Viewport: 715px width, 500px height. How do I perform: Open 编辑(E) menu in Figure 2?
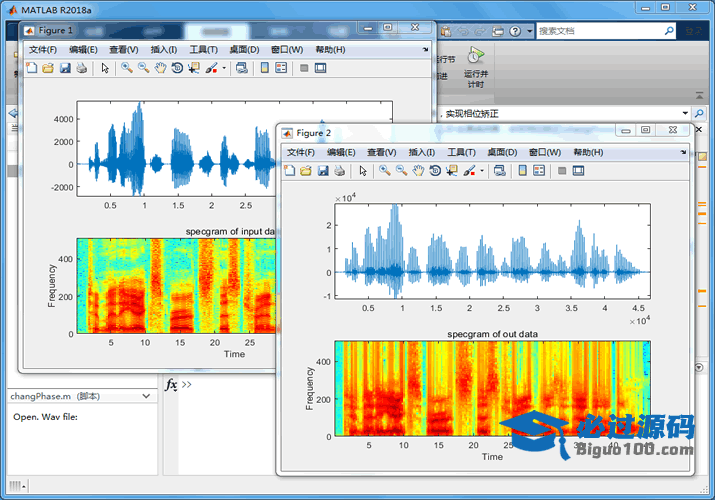pos(341,152)
